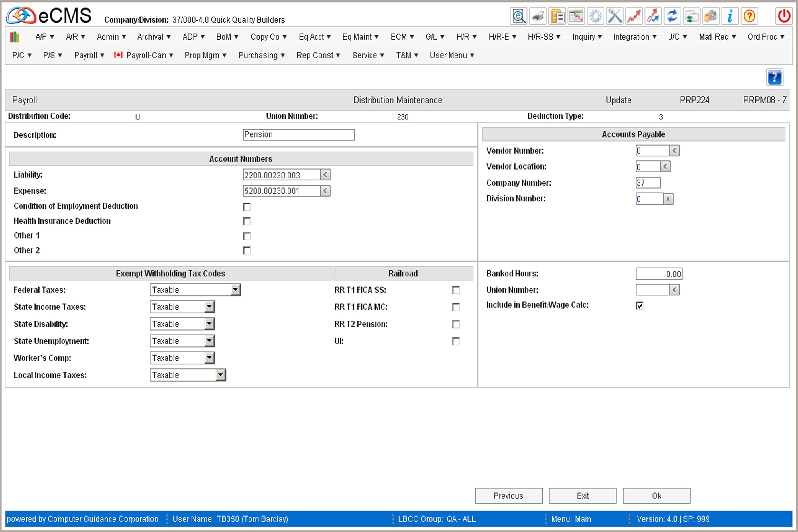
Task: Click the Banked Hours input field
Action: 659,274
